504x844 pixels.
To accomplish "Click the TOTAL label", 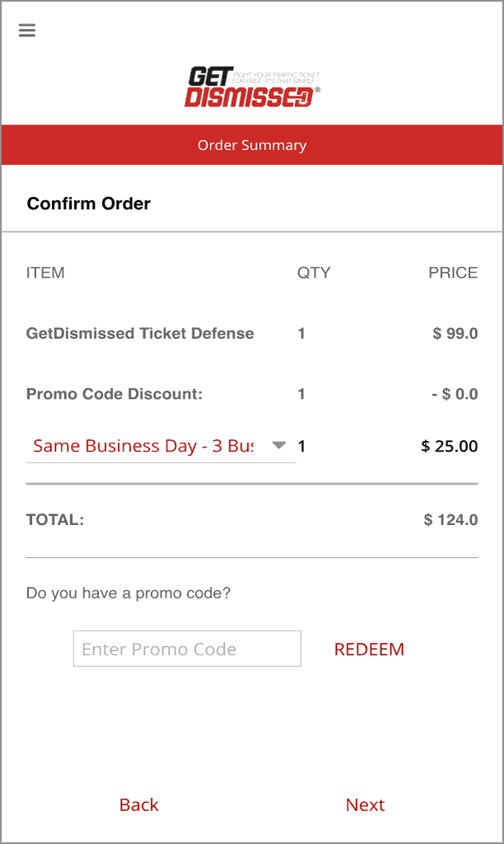I will (55, 520).
